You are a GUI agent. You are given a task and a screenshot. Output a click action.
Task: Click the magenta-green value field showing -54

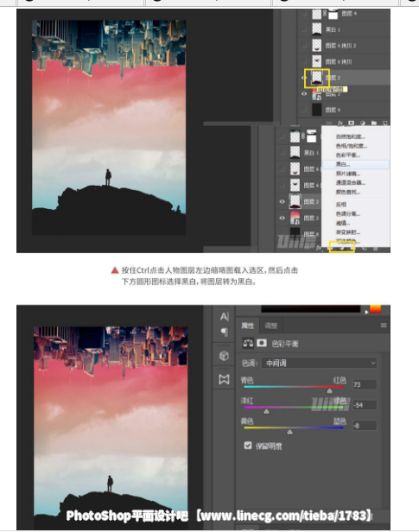click(365, 405)
